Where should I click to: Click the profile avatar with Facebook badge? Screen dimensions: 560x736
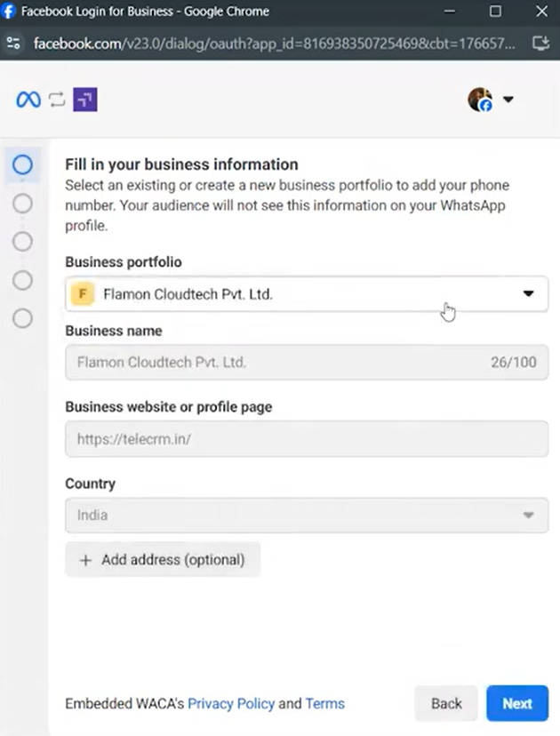pos(480,100)
